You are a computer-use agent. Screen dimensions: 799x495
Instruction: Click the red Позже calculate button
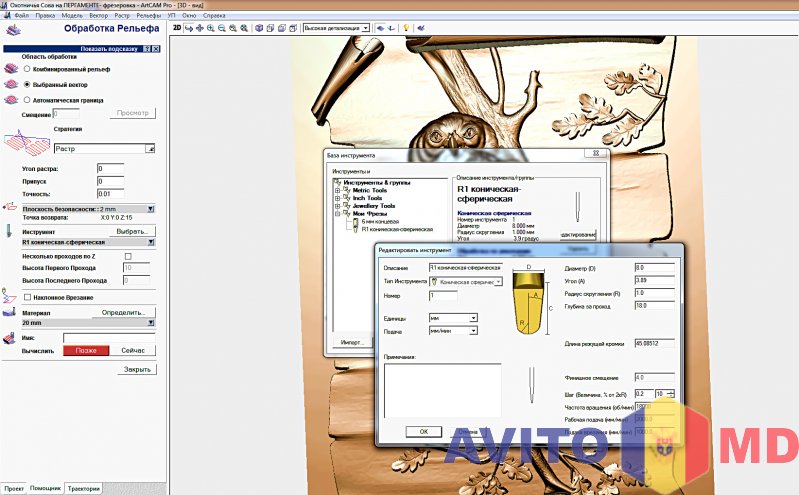(86, 351)
